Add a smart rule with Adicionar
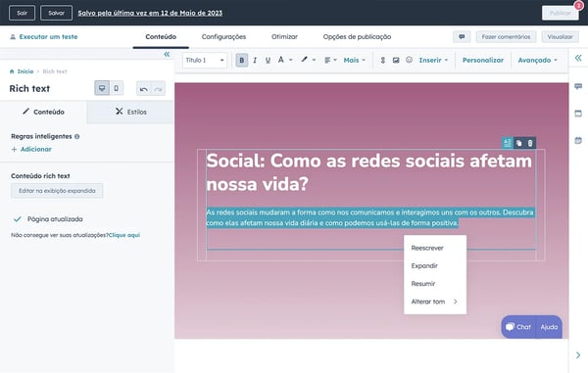Viewport: 588px width, 373px height. pyautogui.click(x=31, y=149)
